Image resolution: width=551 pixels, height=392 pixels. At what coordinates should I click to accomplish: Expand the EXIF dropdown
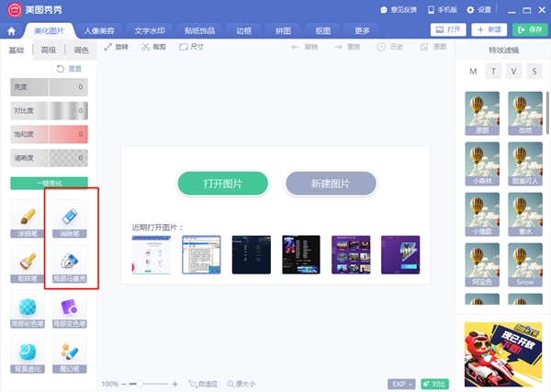[401, 384]
